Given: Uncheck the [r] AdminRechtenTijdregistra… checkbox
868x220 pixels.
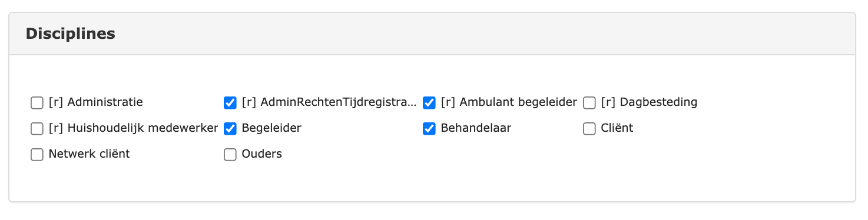Looking at the screenshot, I should pyautogui.click(x=230, y=103).
